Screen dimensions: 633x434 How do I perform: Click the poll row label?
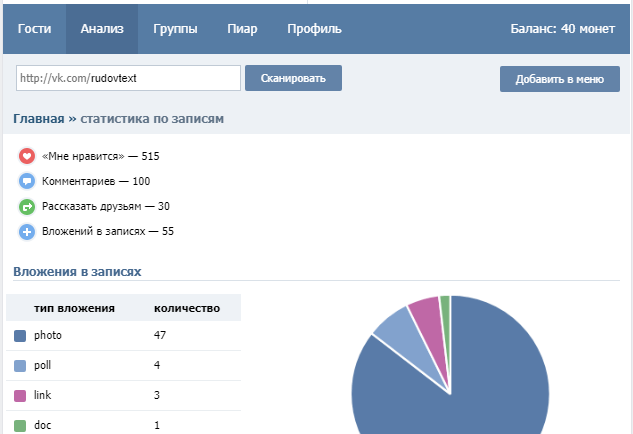pyautogui.click(x=42, y=365)
